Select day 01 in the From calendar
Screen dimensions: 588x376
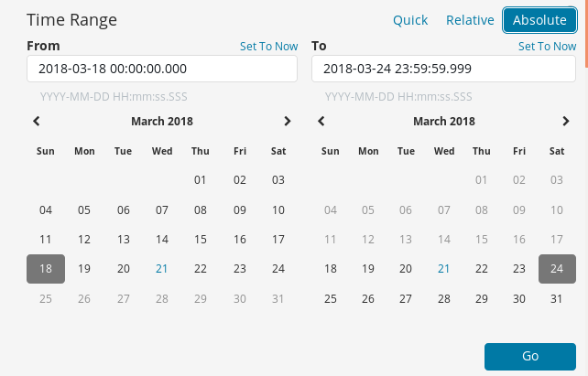pyautogui.click(x=201, y=180)
